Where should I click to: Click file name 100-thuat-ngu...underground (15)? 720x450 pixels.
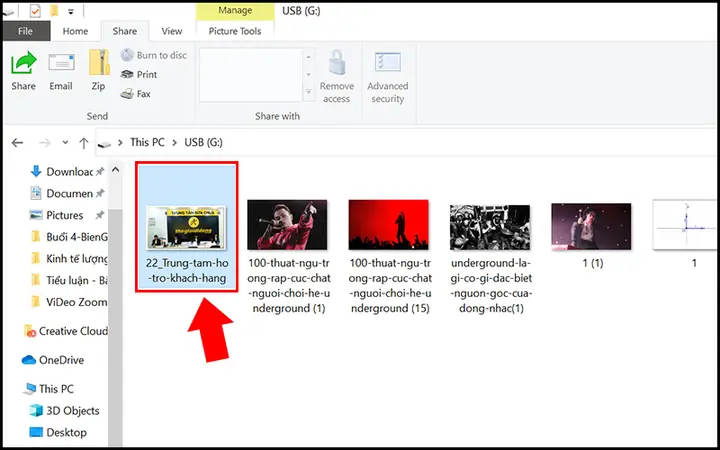(390, 285)
